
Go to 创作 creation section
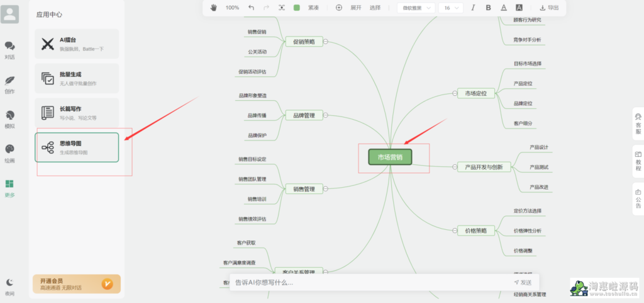click(x=10, y=84)
